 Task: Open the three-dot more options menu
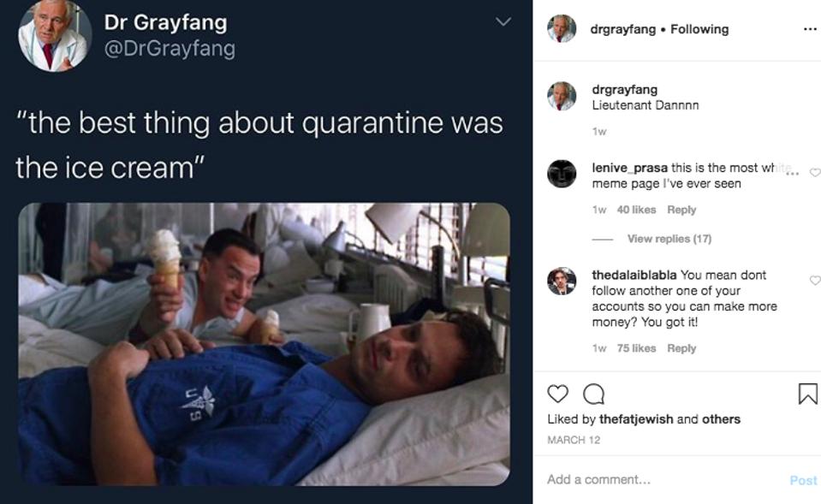(x=809, y=29)
